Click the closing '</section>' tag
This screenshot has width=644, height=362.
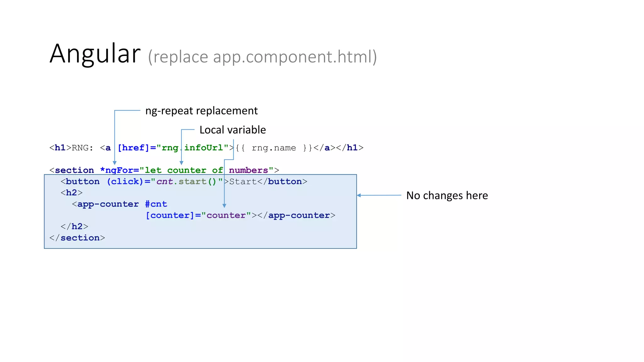[77, 238]
